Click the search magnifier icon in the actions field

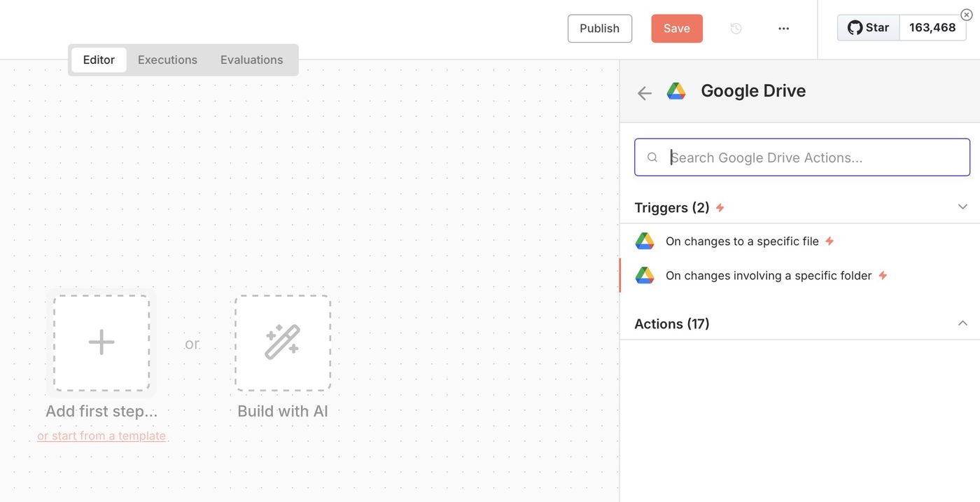(x=652, y=158)
